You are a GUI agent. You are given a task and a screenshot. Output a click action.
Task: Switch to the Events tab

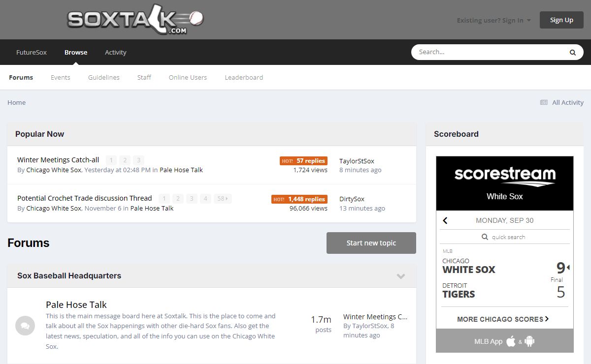61,77
